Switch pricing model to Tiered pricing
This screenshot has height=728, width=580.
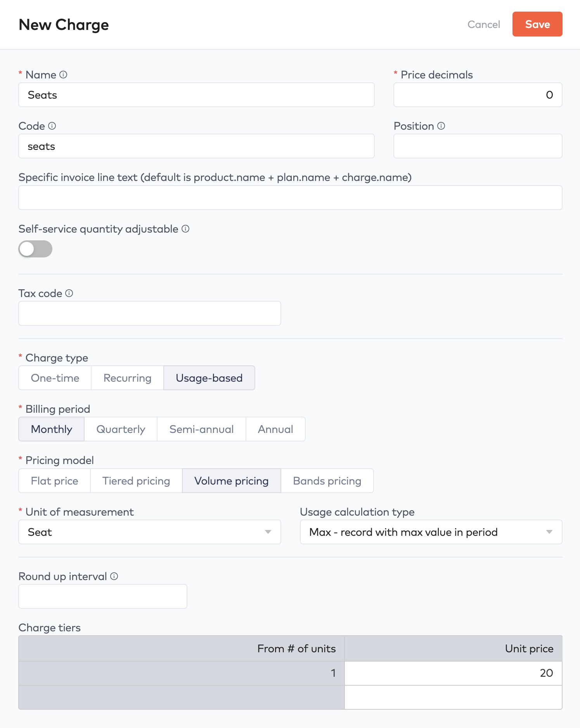pyautogui.click(x=136, y=481)
